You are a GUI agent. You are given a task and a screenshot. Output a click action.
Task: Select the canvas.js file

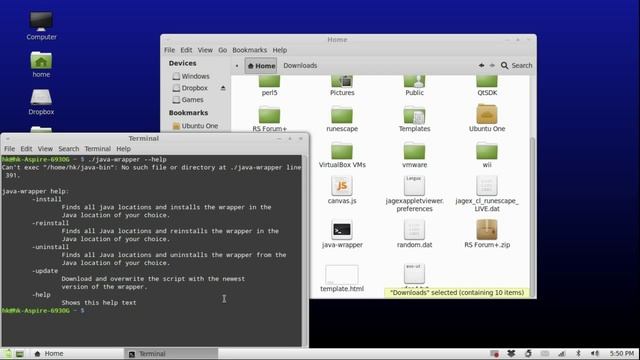[342, 190]
